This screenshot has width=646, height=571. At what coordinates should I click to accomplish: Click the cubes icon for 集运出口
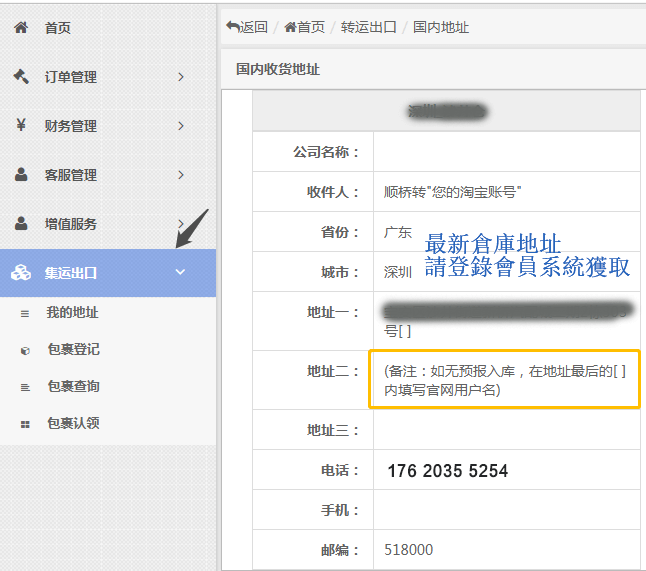click(21, 272)
